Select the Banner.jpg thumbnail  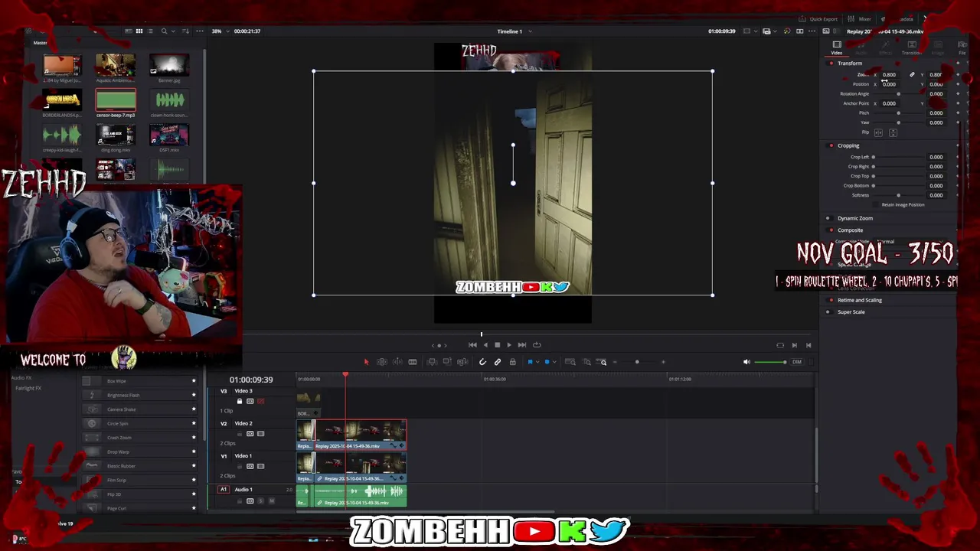coord(169,65)
